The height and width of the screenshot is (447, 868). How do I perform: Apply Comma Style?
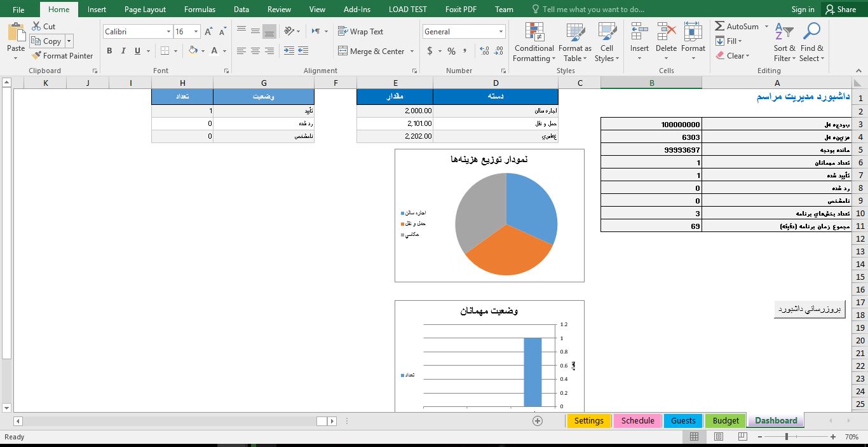point(465,51)
